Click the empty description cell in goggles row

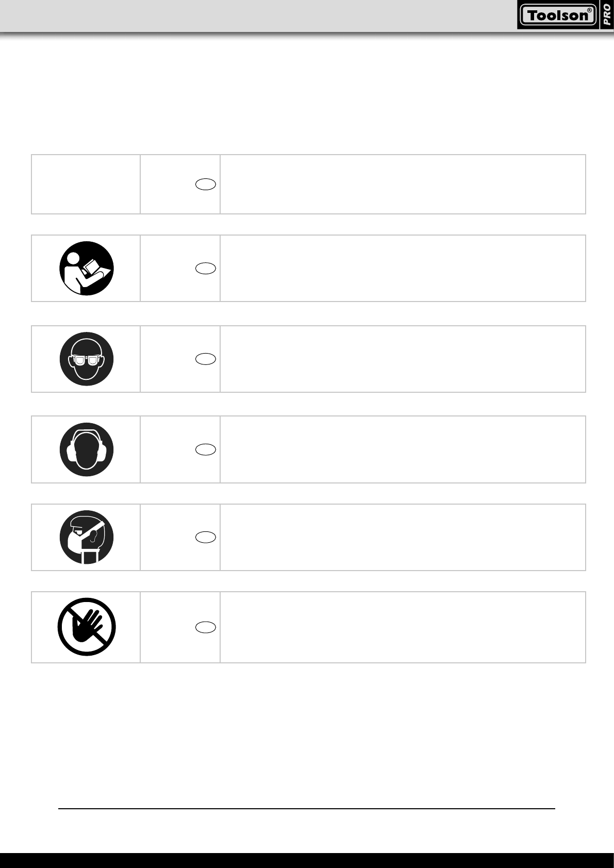(403, 359)
